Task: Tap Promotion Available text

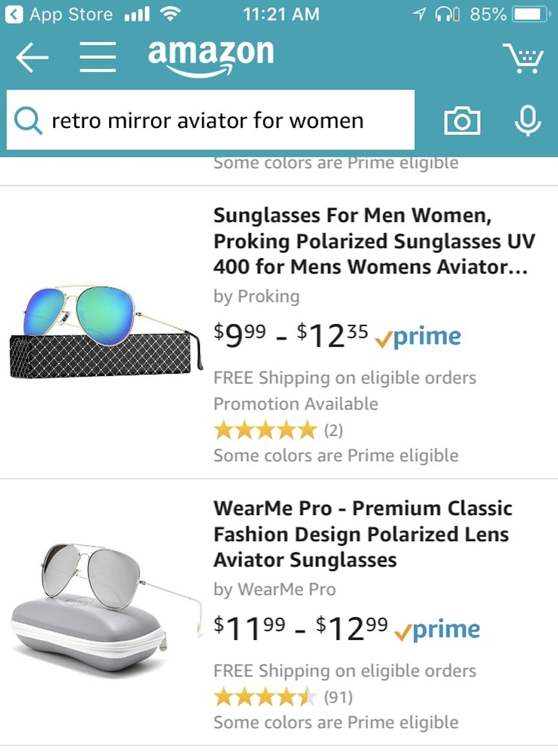Action: (296, 404)
